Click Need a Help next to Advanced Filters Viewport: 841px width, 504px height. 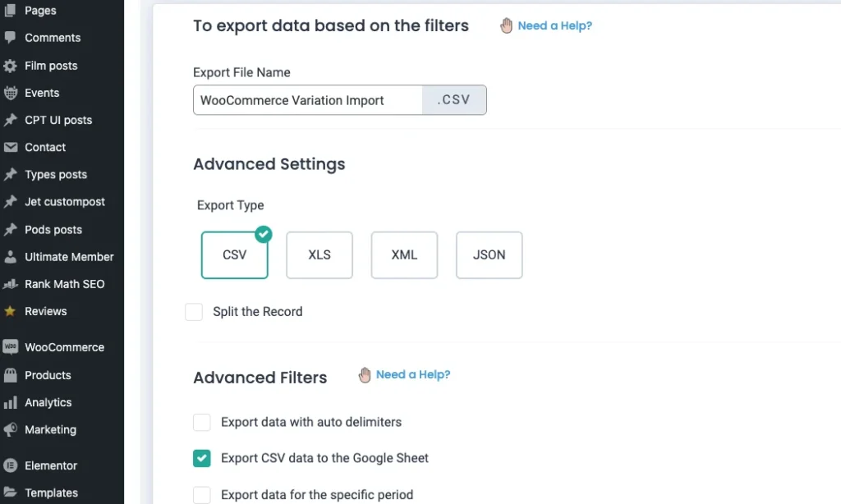coord(412,375)
